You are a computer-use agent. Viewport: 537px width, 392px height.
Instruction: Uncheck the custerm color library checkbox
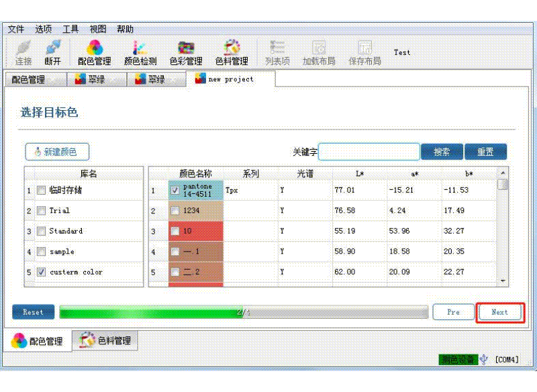point(41,273)
